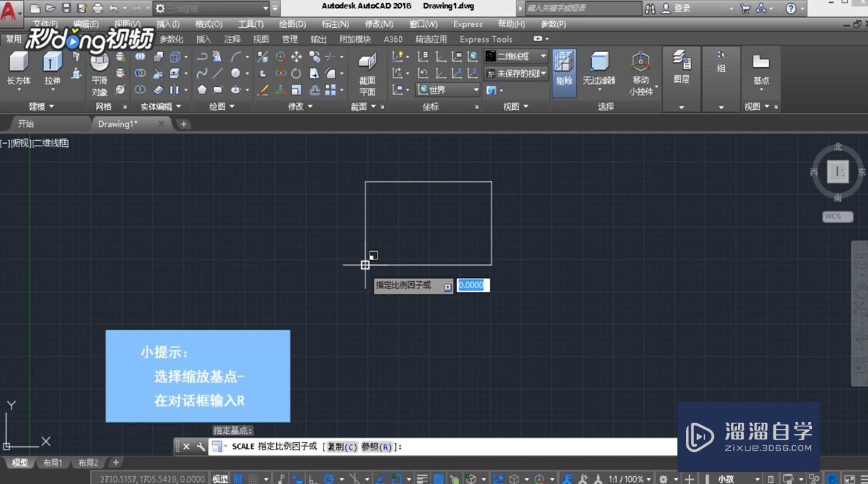Image resolution: width=868 pixels, height=484 pixels.
Task: Click the Save As icon
Action: point(82,8)
